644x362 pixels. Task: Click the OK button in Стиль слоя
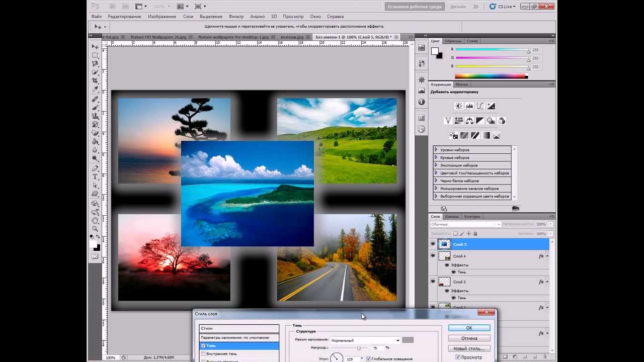469,328
